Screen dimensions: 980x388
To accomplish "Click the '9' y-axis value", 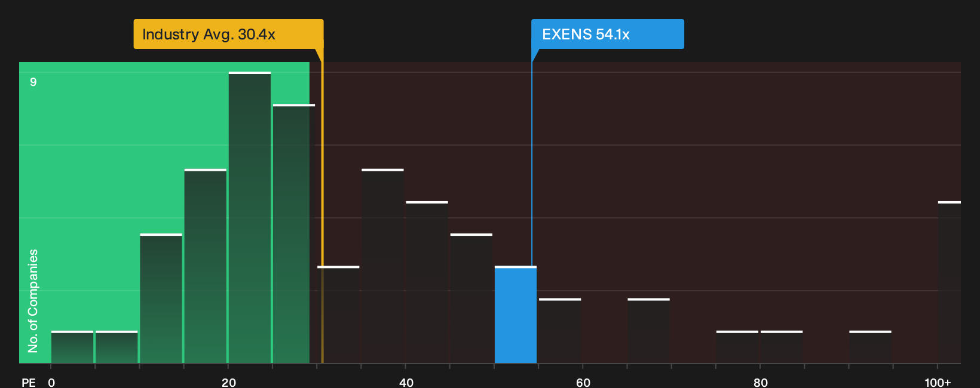I will tap(33, 82).
